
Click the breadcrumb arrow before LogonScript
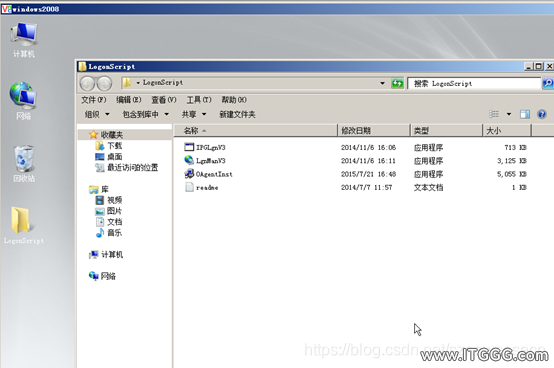pyautogui.click(x=138, y=83)
